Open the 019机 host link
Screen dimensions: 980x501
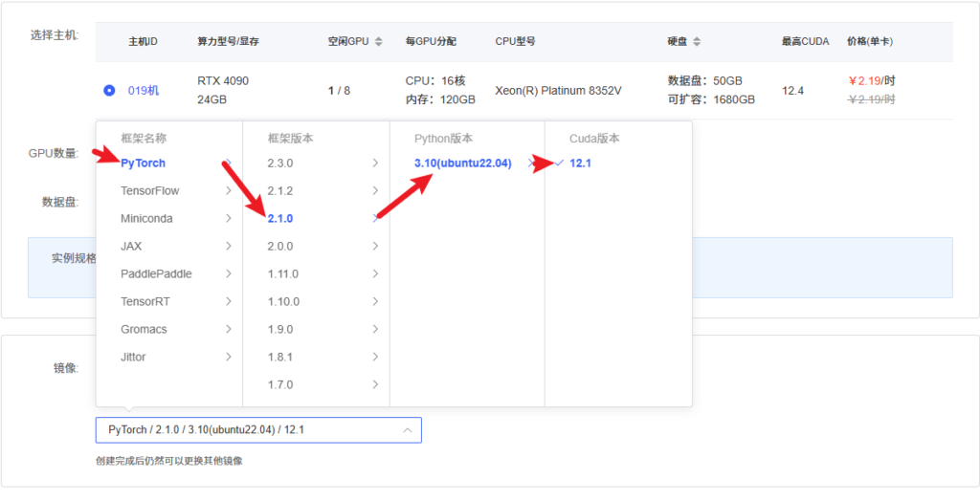pyautogui.click(x=144, y=91)
